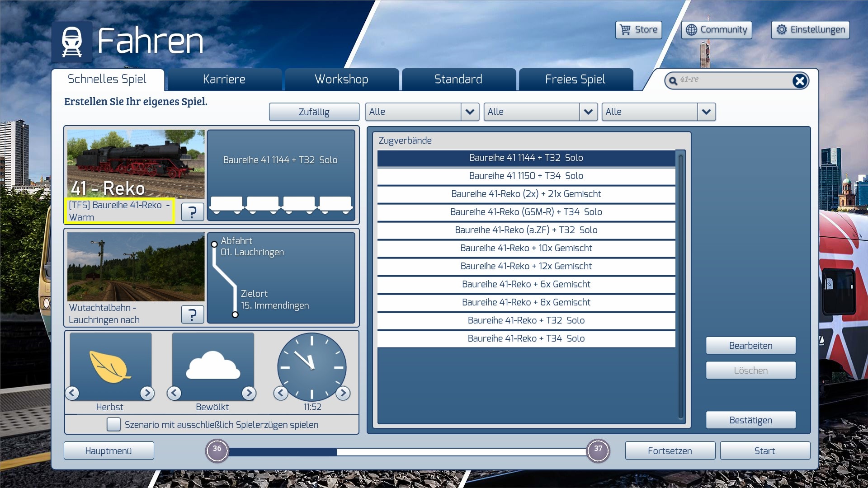Move time forward with the clock arrow
Screen dimensions: 868x488
pos(343,393)
